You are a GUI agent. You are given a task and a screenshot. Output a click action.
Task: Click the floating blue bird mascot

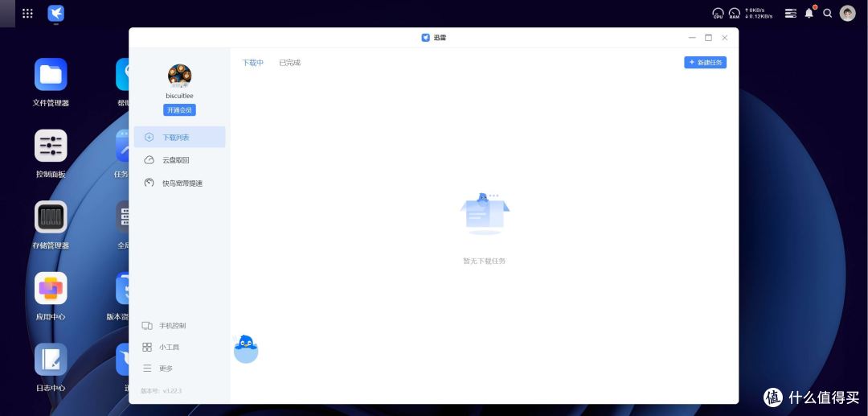click(x=246, y=349)
